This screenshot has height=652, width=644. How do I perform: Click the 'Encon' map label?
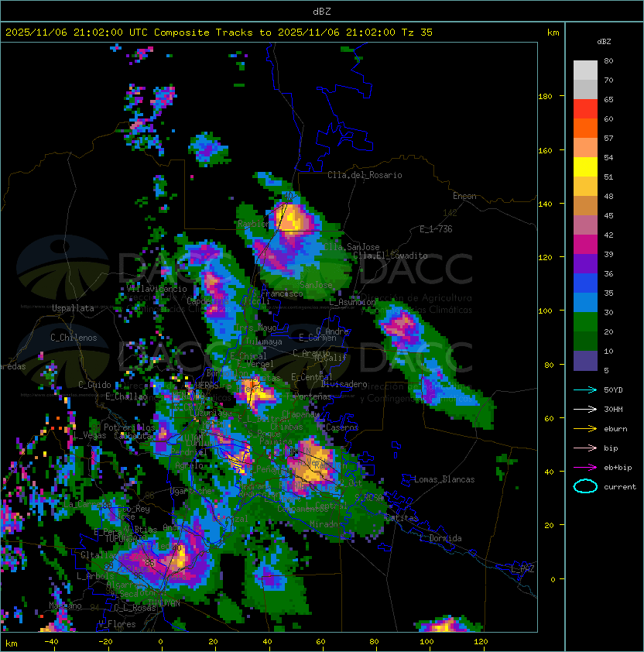tap(464, 196)
